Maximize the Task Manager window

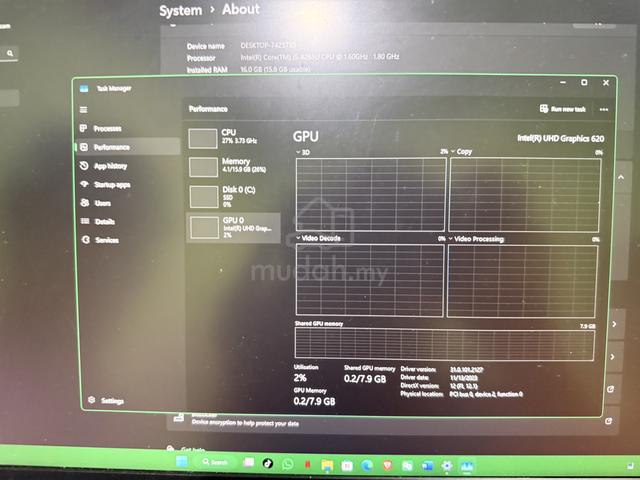584,82
